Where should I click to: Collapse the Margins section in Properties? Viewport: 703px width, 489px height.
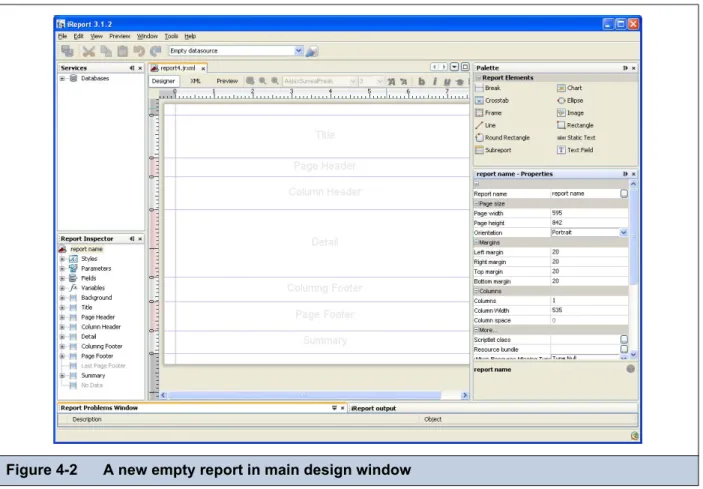click(x=477, y=242)
